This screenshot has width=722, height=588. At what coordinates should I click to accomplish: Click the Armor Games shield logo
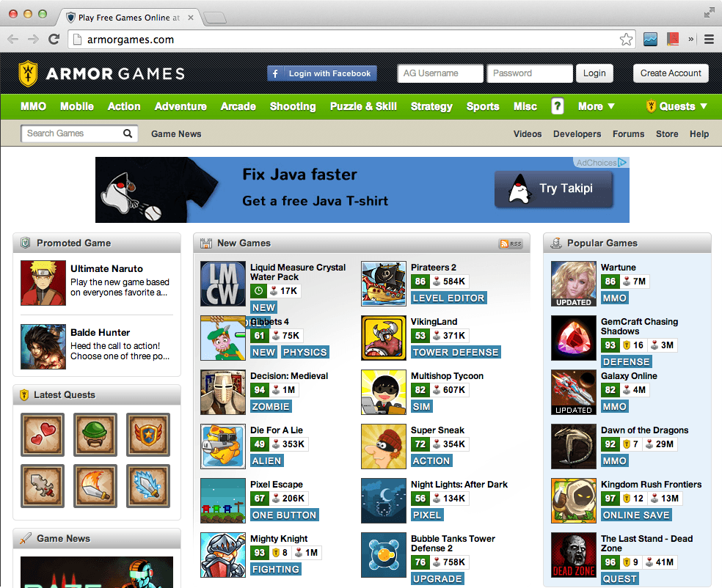[x=28, y=73]
